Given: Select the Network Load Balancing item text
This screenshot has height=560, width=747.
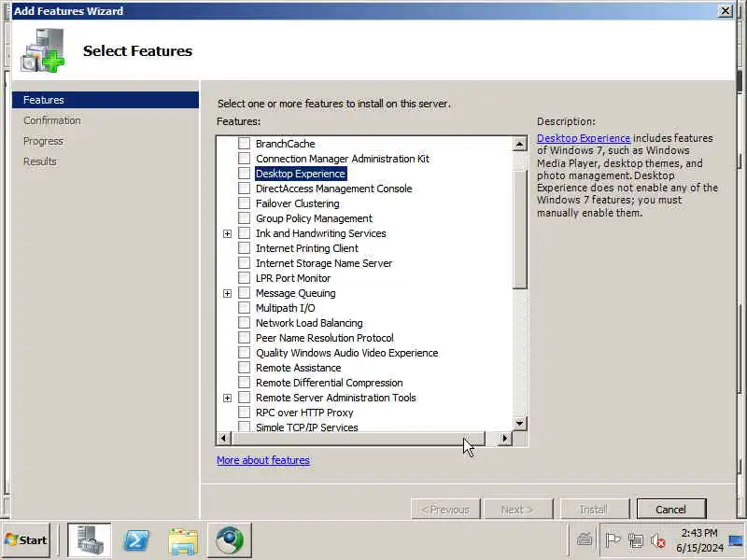Looking at the screenshot, I should (309, 323).
